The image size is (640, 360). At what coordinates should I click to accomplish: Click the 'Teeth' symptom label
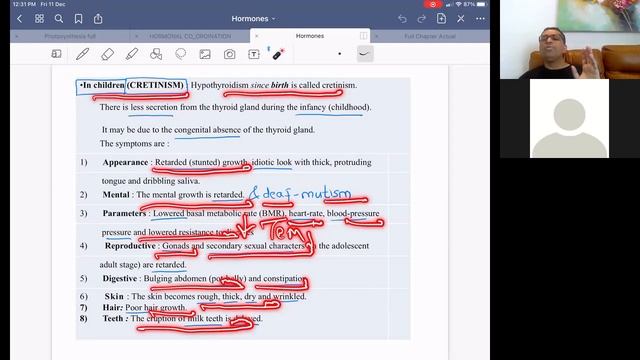113,318
